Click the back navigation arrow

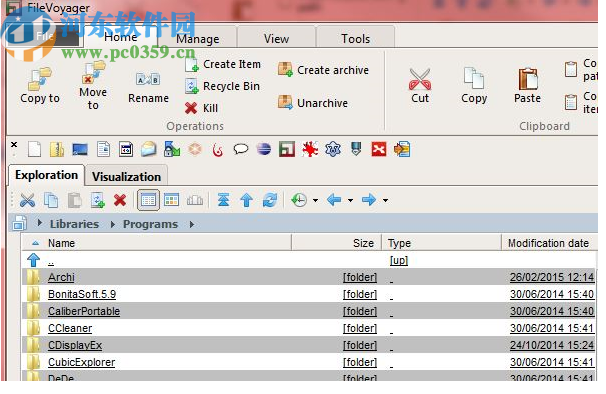[334, 200]
